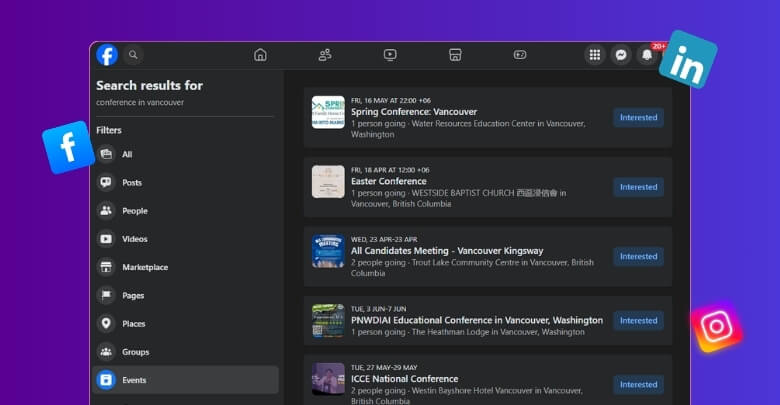Click 'conference in vancouver' search query text
780x405 pixels.
pyautogui.click(x=140, y=102)
